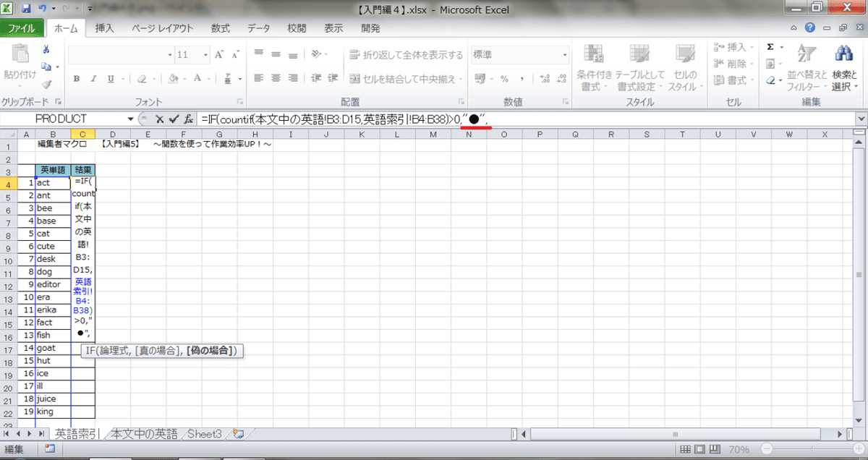
Task: Open the font name dropdown
Action: point(170,55)
